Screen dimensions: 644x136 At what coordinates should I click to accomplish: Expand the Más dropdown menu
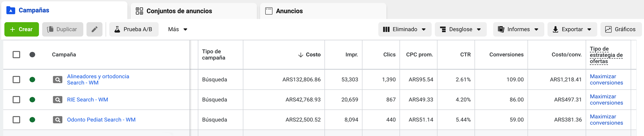coord(178,29)
